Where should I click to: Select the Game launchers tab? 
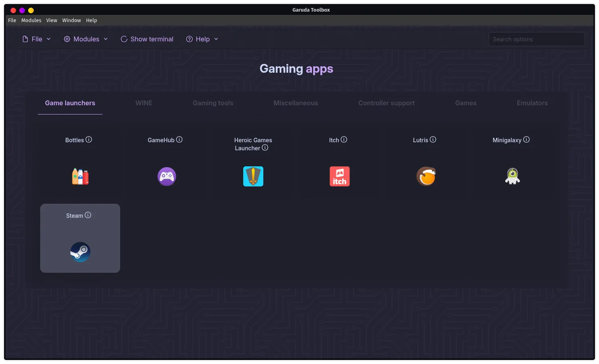70,103
